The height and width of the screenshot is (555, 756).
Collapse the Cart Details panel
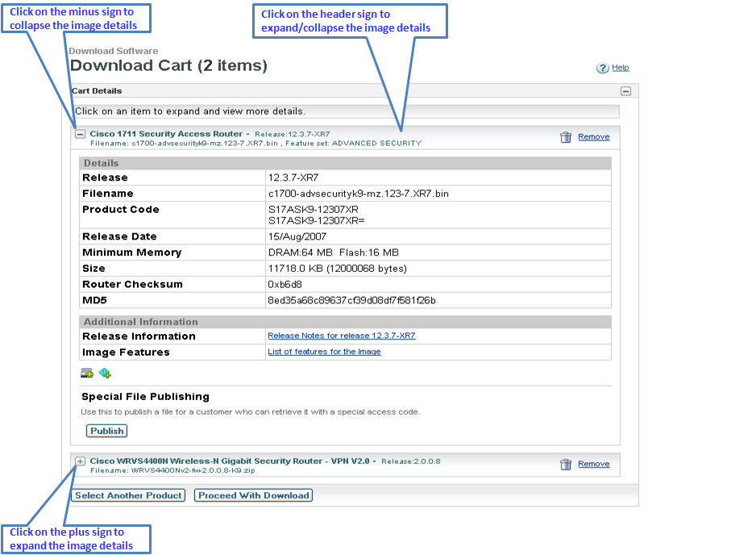pyautogui.click(x=625, y=91)
